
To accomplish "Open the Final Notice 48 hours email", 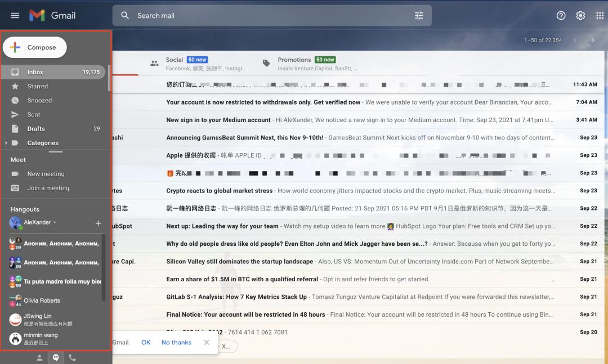I will pyautogui.click(x=359, y=314).
